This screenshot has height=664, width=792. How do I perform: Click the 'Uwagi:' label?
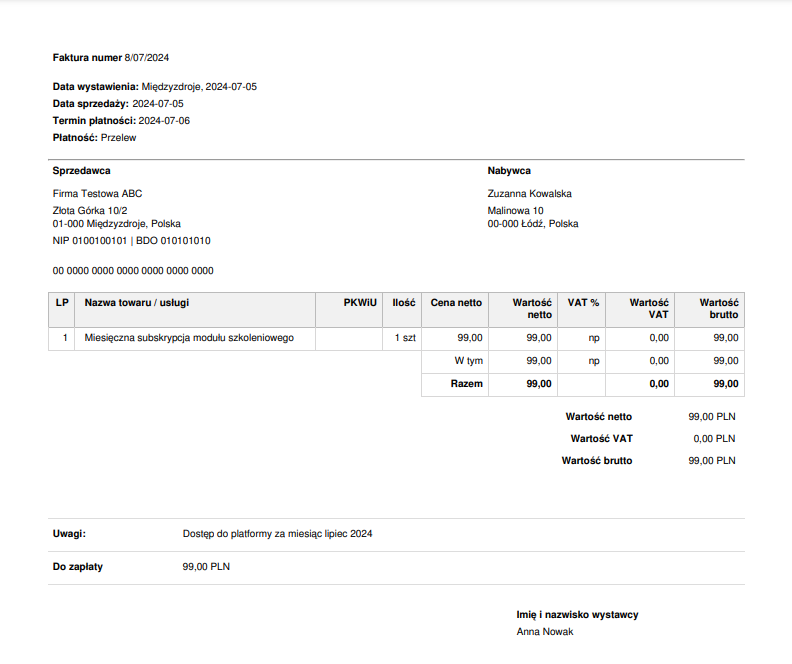tap(69, 534)
